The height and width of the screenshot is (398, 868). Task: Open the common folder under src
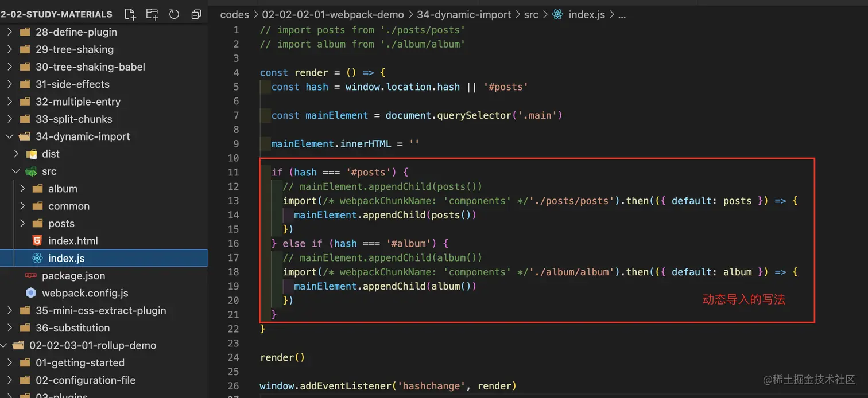point(69,206)
